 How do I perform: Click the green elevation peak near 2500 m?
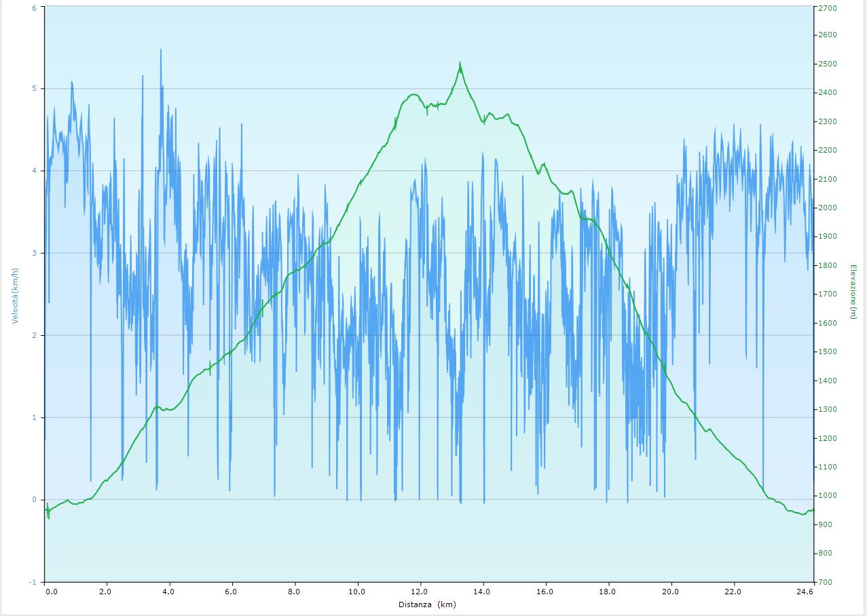[x=460, y=64]
